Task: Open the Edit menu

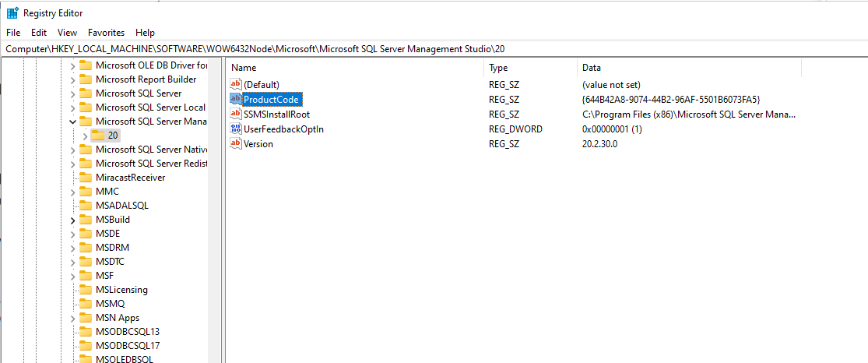Action: coord(39,33)
